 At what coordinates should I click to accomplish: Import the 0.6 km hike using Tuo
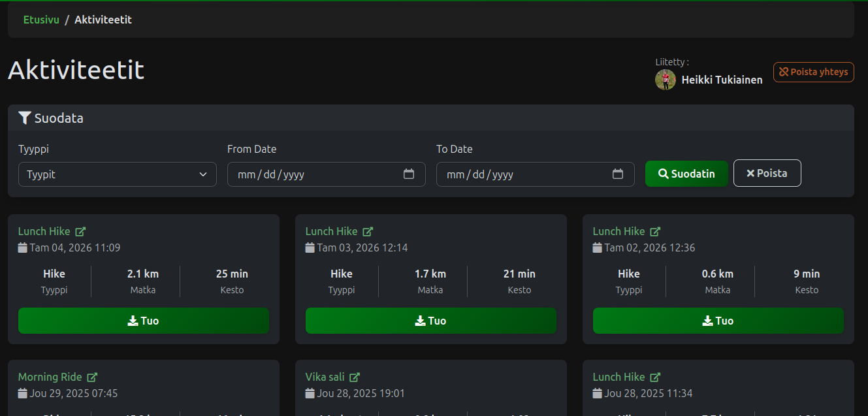718,321
